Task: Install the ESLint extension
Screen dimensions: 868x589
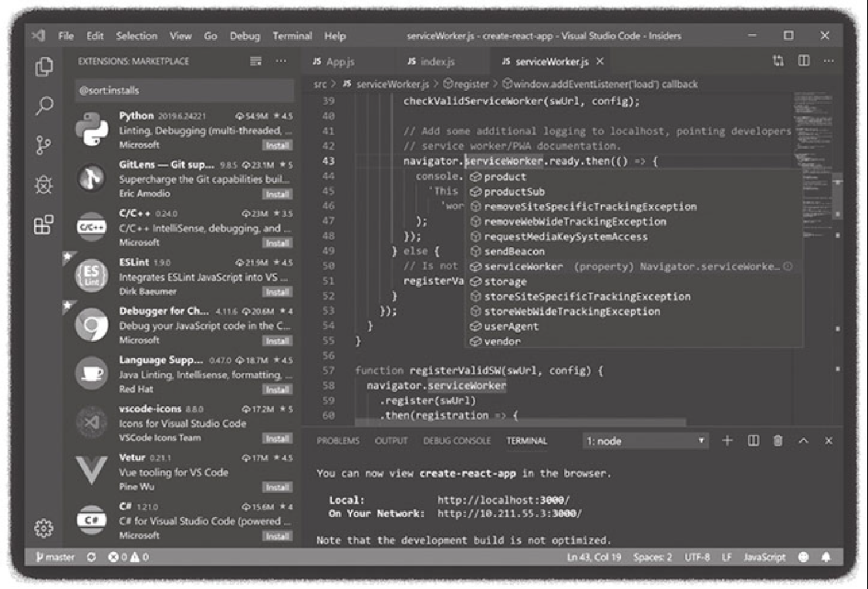Action: point(277,292)
